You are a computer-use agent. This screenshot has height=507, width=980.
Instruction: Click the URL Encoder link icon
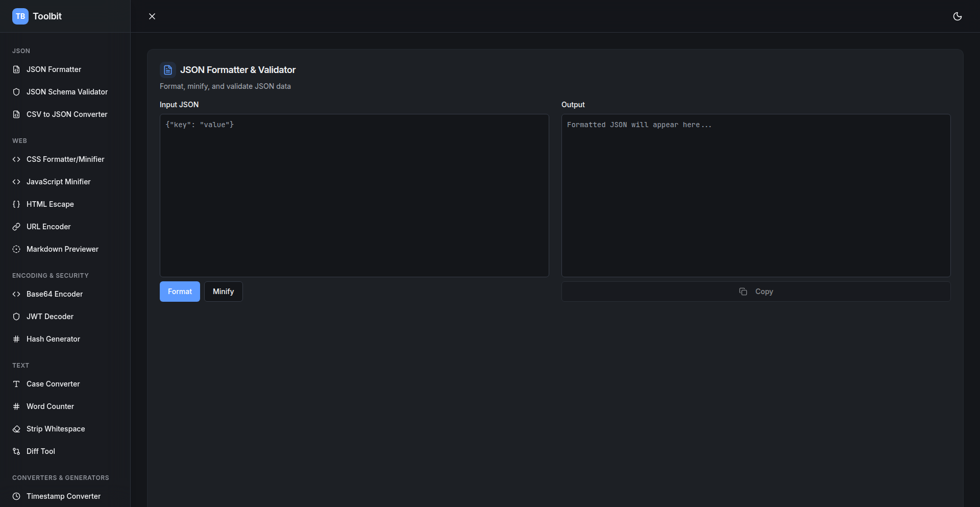(16, 227)
